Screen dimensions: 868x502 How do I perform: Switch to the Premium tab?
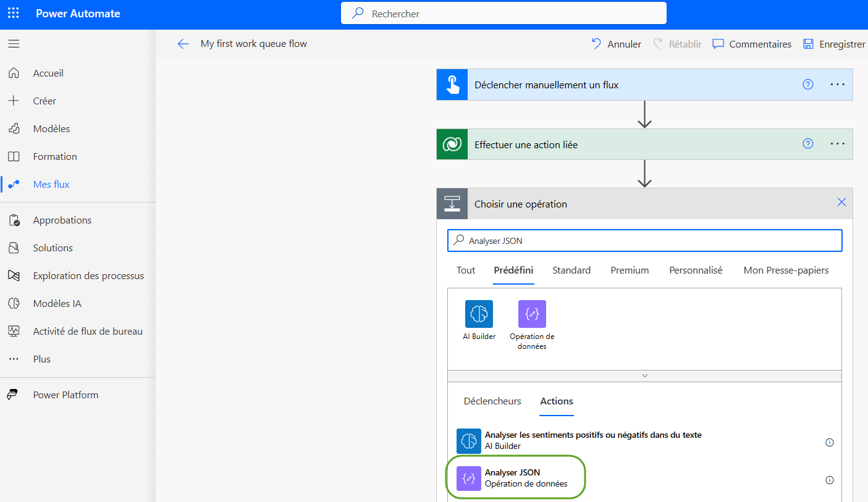coord(630,270)
